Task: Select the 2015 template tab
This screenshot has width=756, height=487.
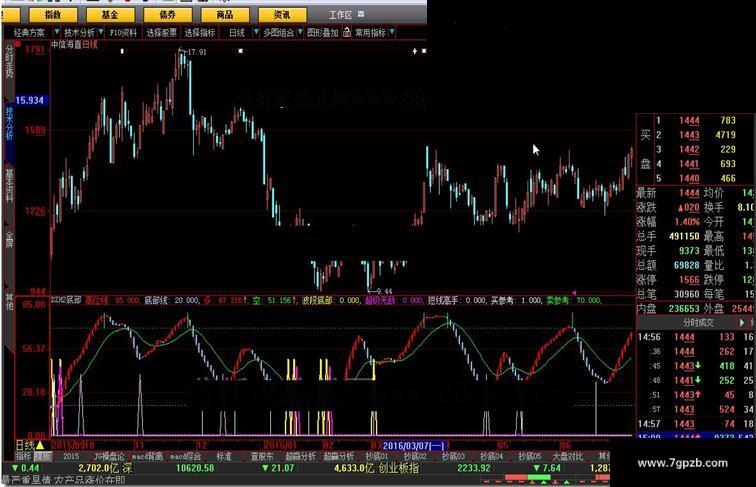Action: pos(71,456)
